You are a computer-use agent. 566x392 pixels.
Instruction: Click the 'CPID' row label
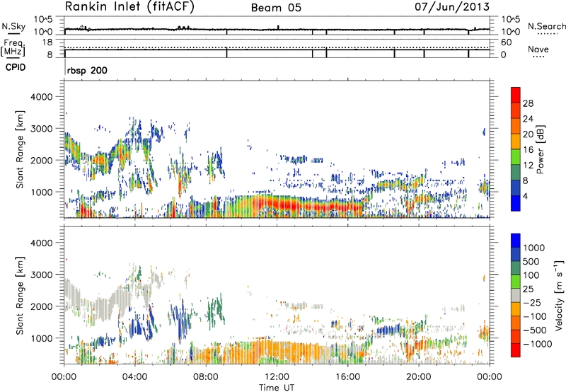[x=16, y=67]
